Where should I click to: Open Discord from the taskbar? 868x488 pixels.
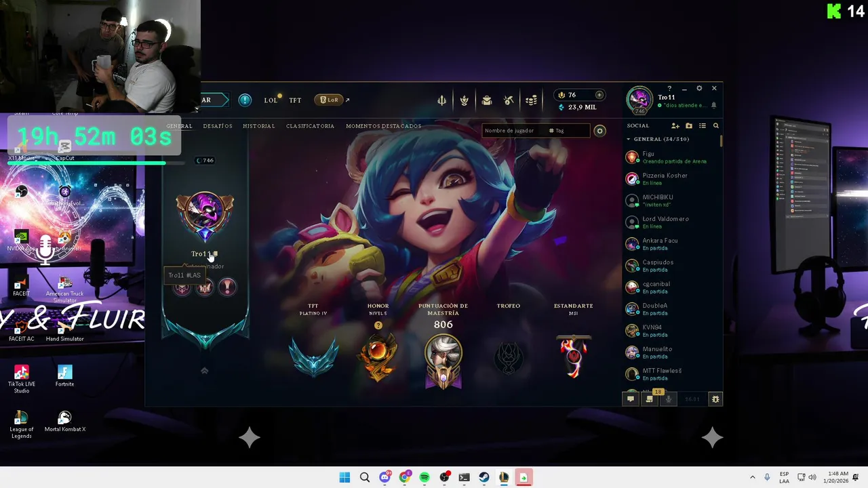coord(384,477)
